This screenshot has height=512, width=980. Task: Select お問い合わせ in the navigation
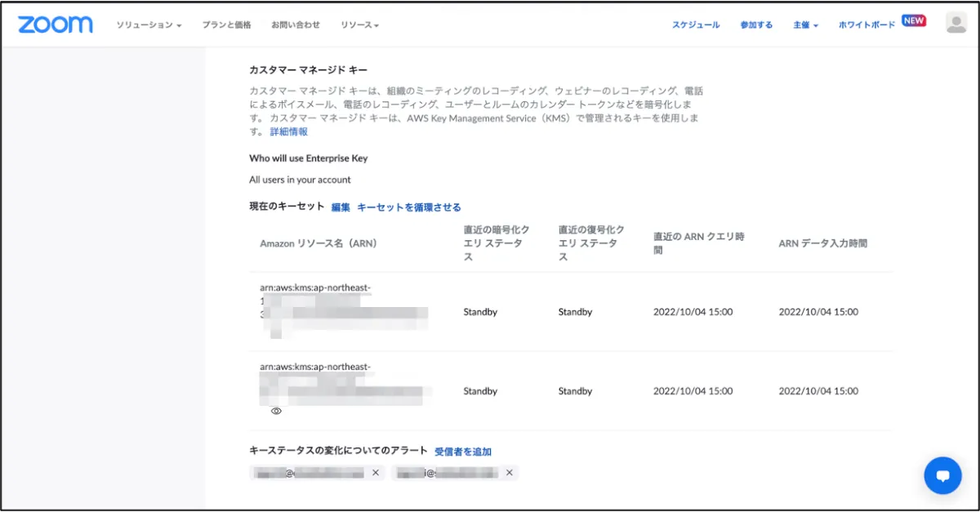pos(296,25)
